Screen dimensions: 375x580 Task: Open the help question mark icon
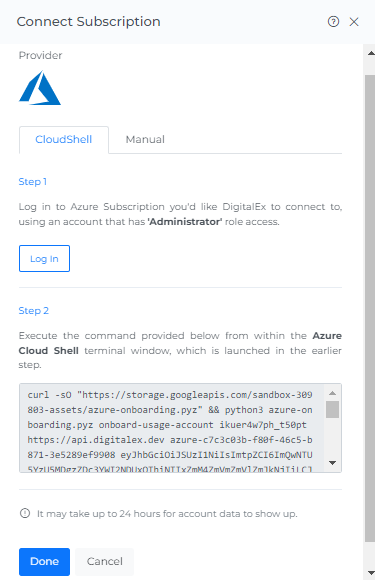point(333,22)
